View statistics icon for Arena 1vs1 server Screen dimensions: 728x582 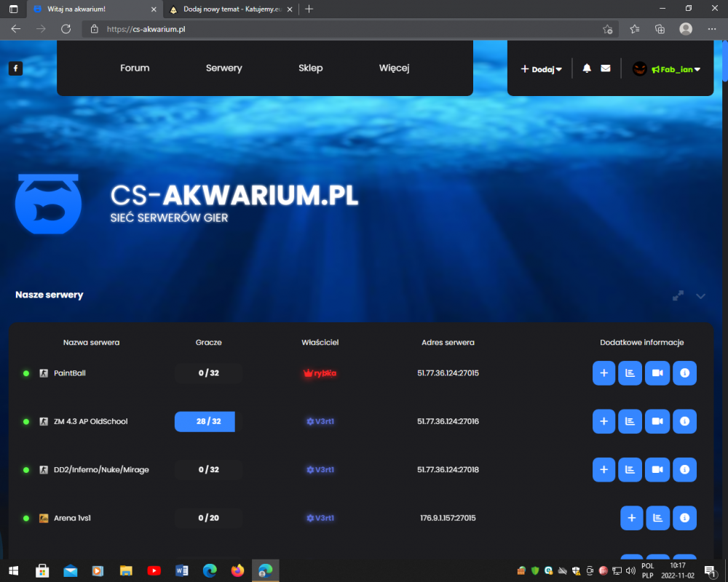[658, 518]
